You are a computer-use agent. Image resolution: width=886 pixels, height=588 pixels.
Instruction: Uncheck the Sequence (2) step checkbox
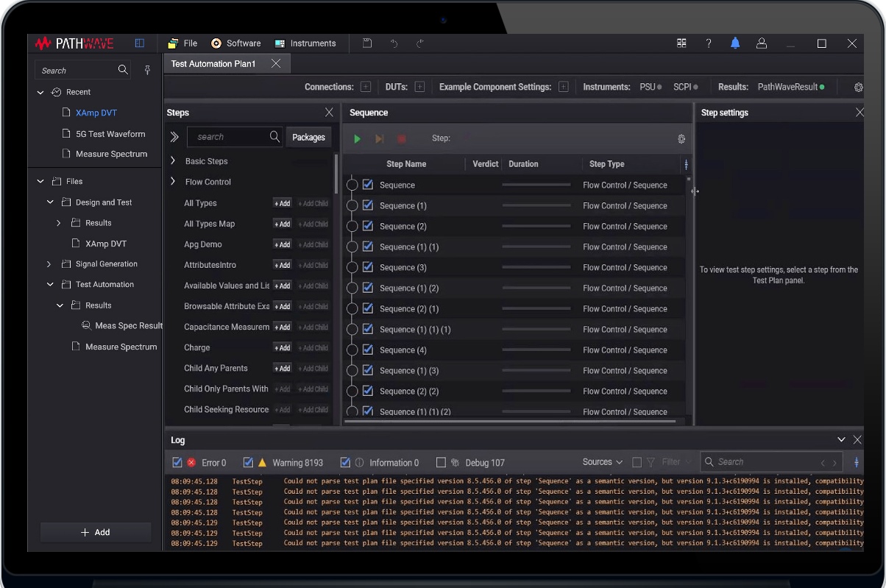[x=368, y=226]
